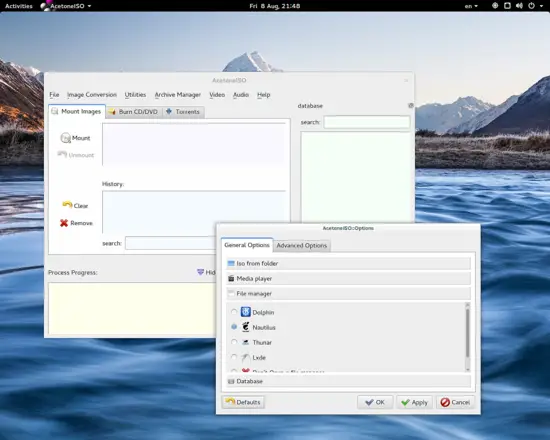
Task: Select the General Options tab
Action: [x=247, y=245]
